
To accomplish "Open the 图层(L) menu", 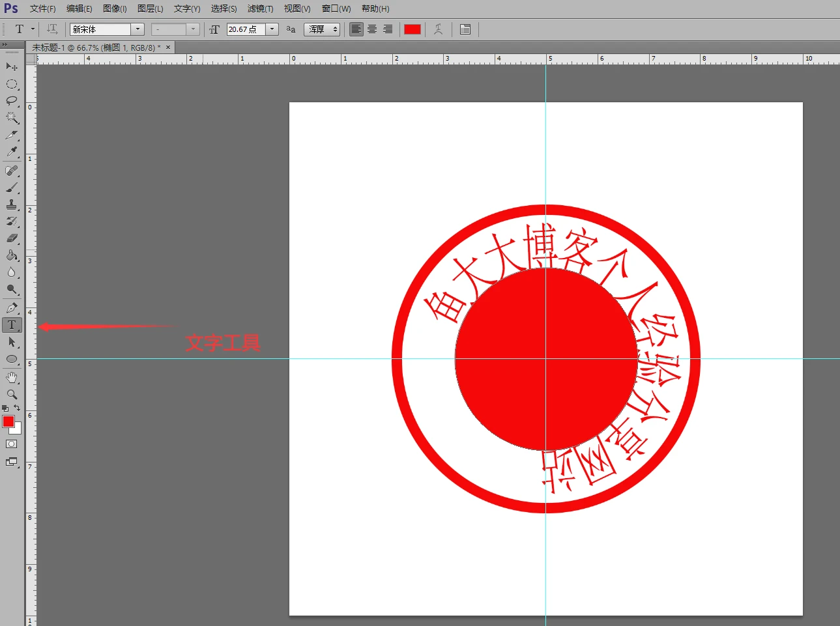I will (150, 8).
